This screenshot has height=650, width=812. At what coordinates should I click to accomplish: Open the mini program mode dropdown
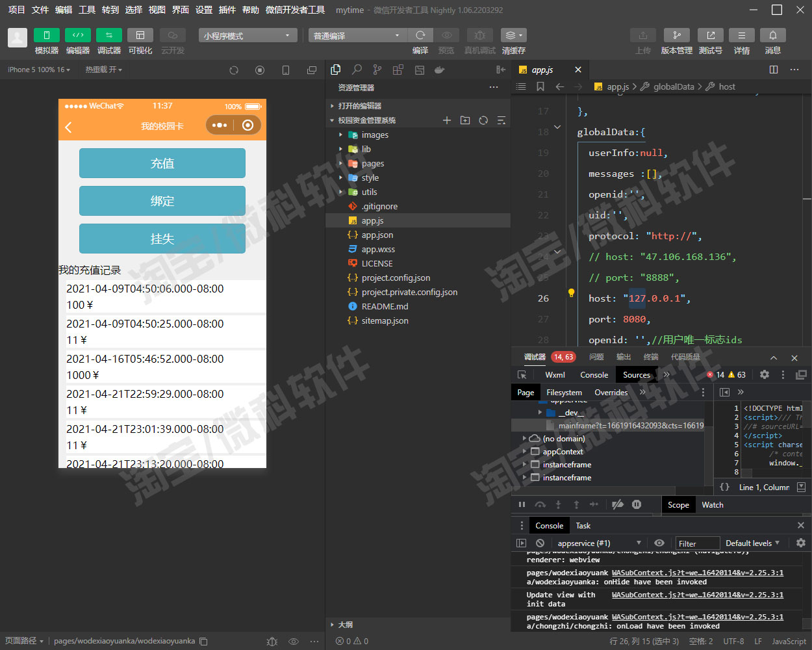tap(247, 35)
